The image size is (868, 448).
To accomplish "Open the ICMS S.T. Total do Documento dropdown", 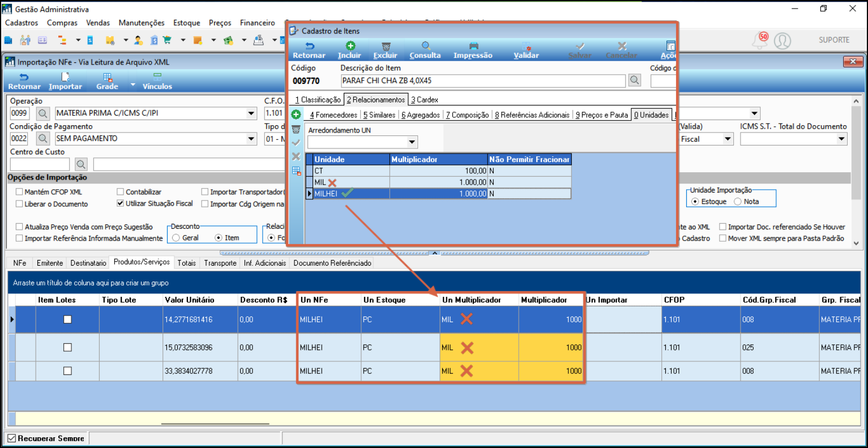I will pyautogui.click(x=841, y=139).
